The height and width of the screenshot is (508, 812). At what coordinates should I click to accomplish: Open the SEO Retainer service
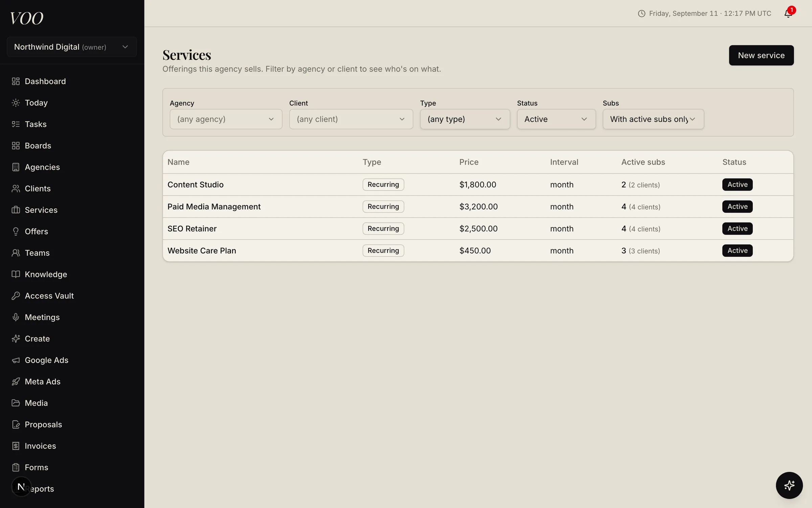click(x=478, y=229)
